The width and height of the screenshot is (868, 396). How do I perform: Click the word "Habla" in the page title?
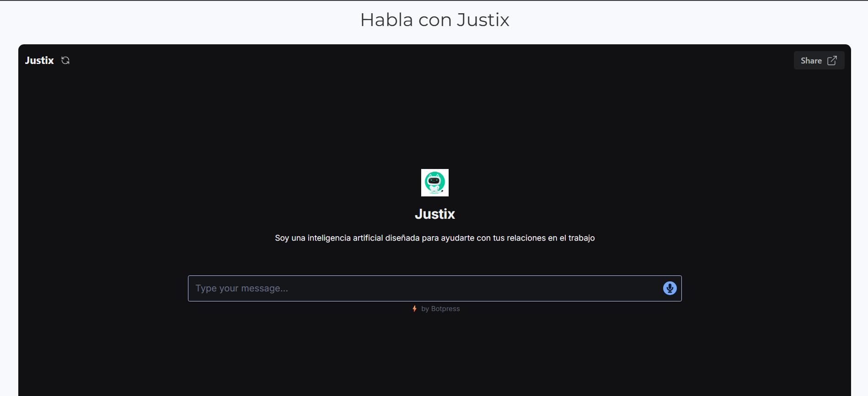point(386,20)
